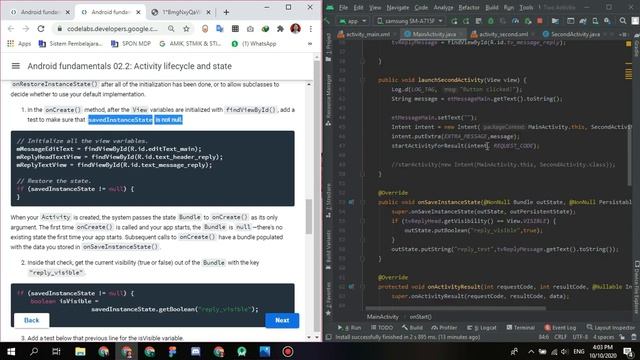The width and height of the screenshot is (640, 360).
Task: Open the app run configuration dropdown
Action: pyautogui.click(x=353, y=21)
